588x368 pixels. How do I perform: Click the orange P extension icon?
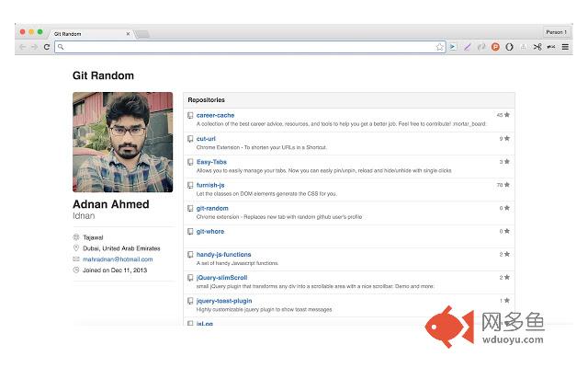pyautogui.click(x=495, y=47)
